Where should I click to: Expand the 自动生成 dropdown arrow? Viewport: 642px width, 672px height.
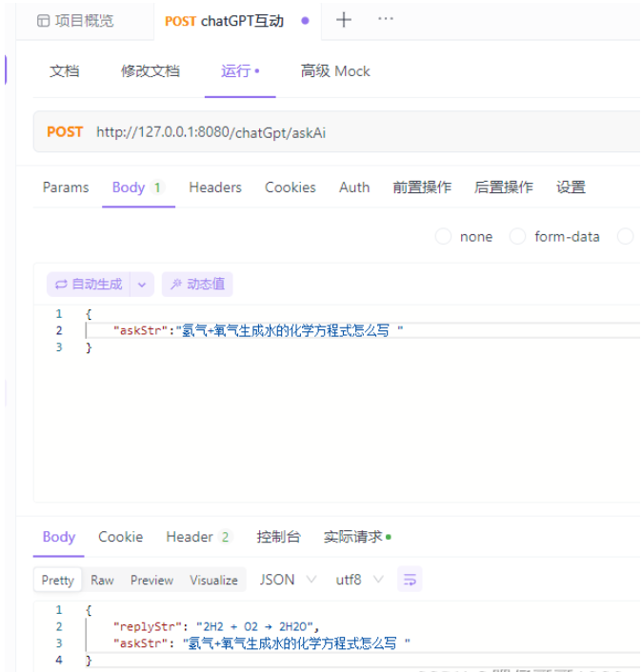pos(142,285)
